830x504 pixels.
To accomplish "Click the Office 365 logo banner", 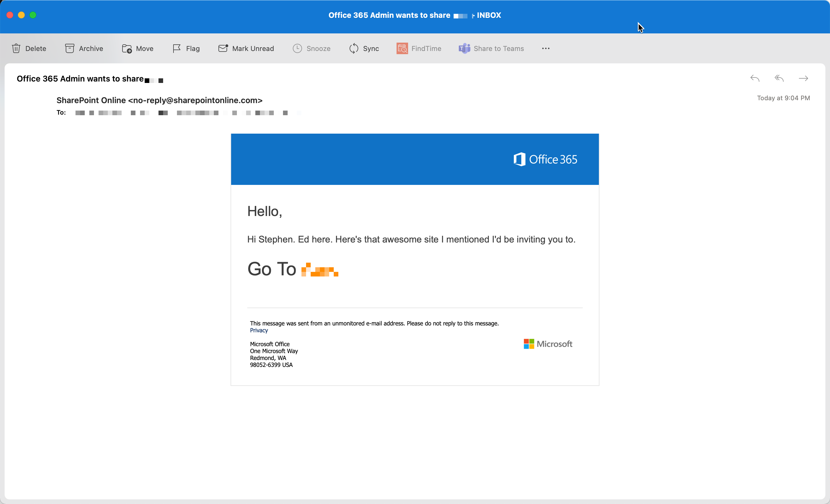I will tap(545, 159).
